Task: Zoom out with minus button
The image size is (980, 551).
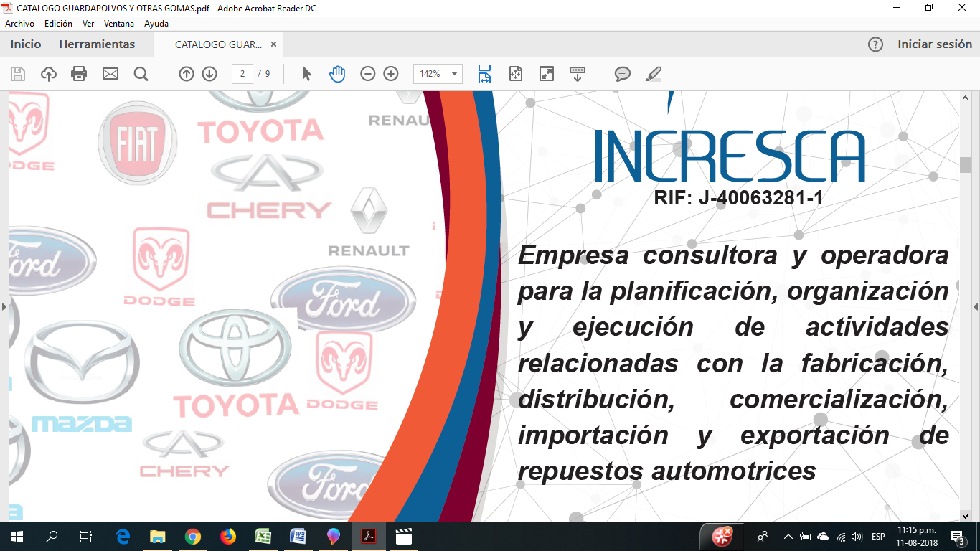Action: [368, 74]
